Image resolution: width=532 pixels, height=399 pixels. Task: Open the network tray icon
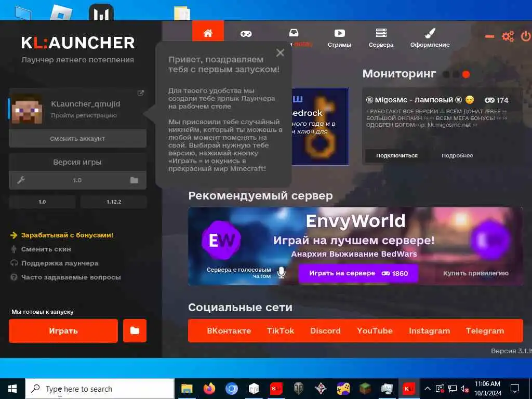[453, 389]
